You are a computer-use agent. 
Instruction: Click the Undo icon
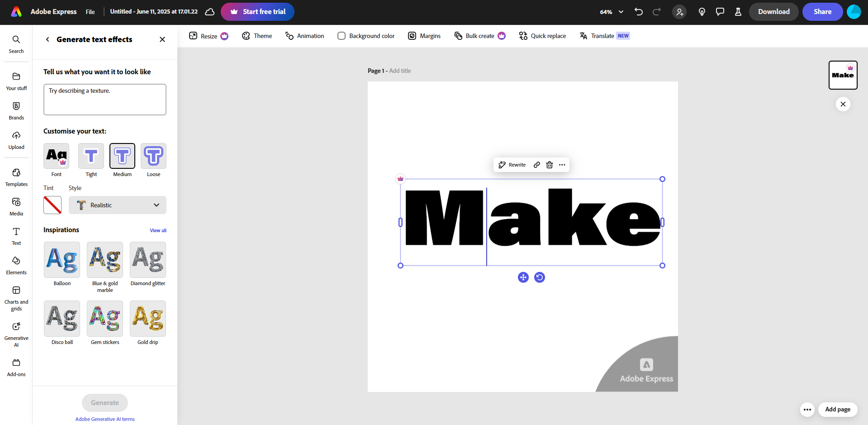click(639, 12)
